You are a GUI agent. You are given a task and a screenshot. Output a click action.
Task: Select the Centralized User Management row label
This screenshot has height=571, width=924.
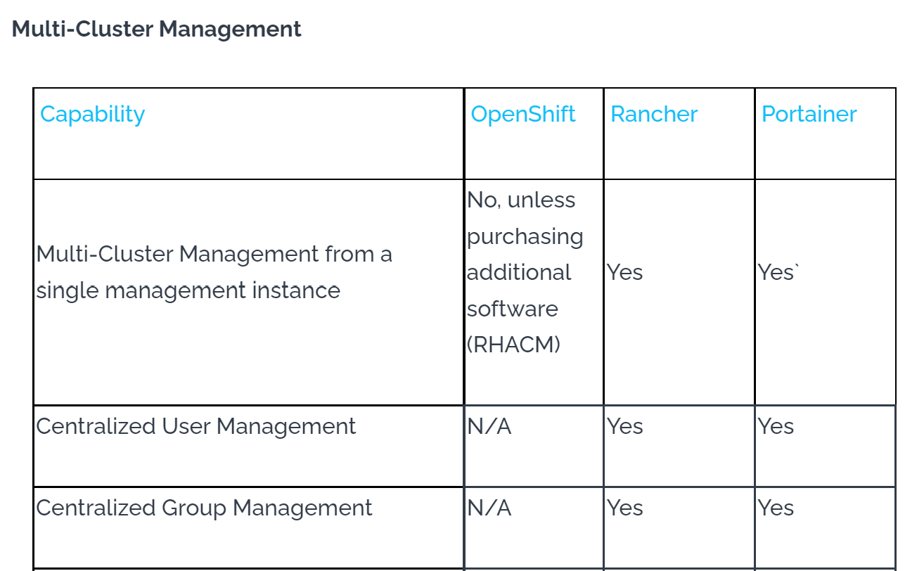[196, 427]
